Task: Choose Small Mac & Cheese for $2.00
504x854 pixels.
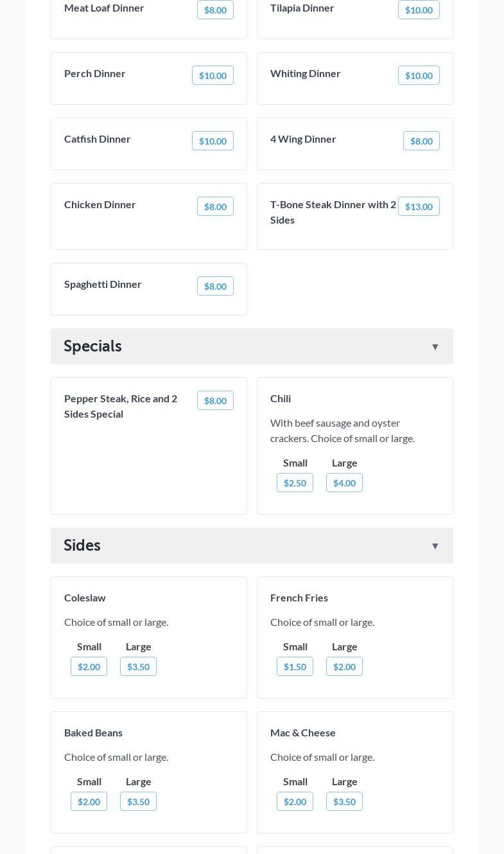Action: (295, 802)
